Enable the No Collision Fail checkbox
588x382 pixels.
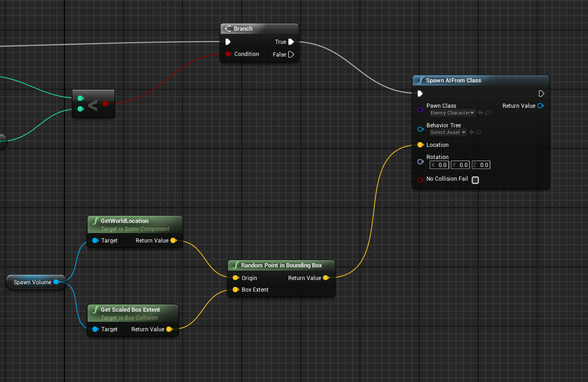(475, 180)
